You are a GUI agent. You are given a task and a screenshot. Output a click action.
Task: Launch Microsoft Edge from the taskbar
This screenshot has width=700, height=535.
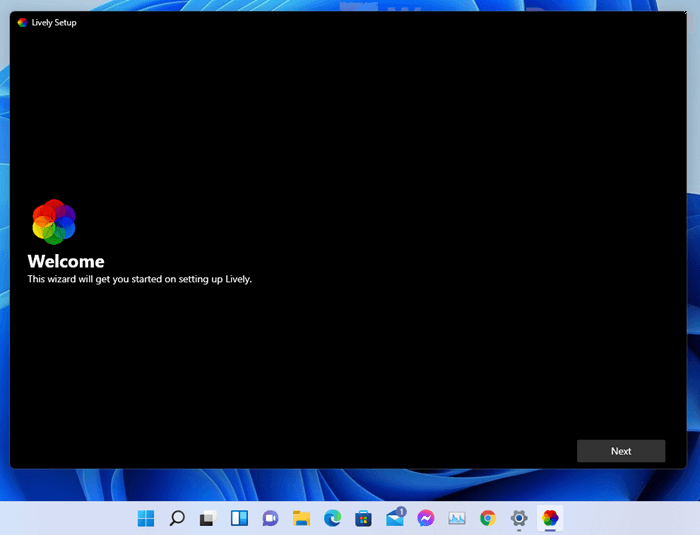[333, 518]
